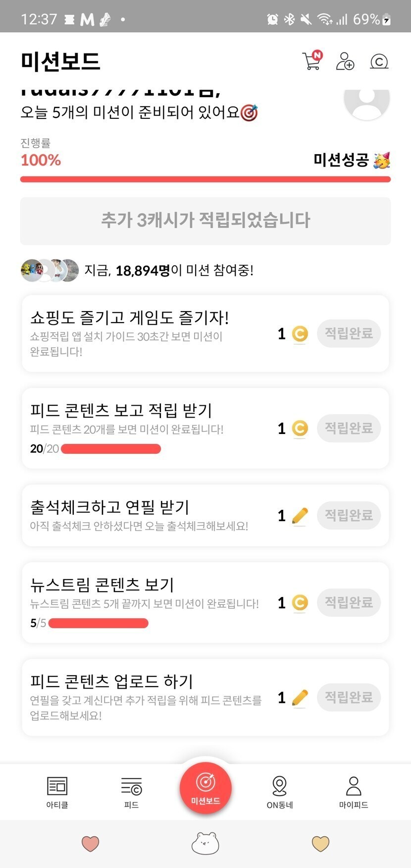Tap 적립완료 for 피드 콘텐츠 업로드 하기

[x=349, y=698]
